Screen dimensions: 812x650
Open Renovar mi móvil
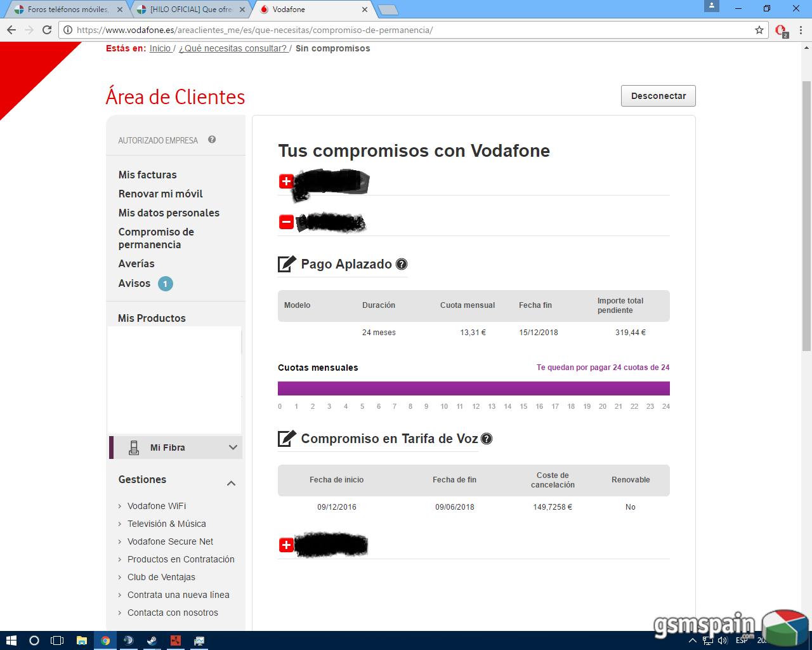coord(160,194)
